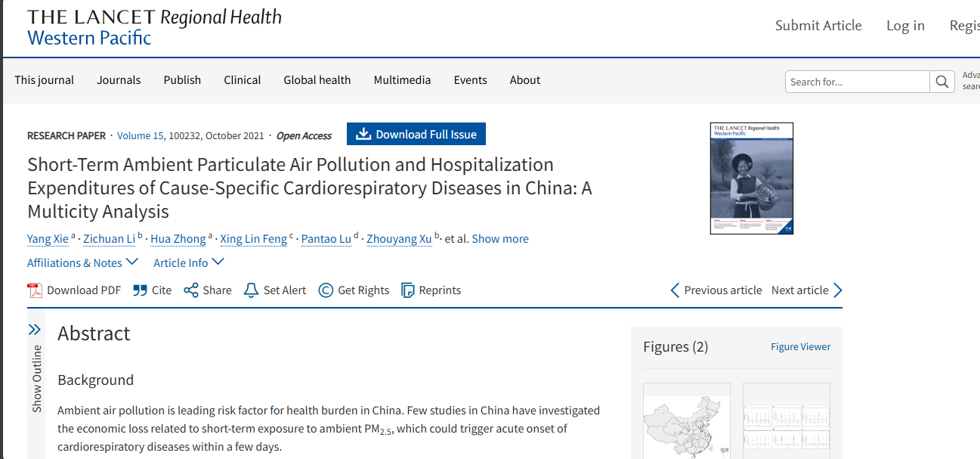Expand the Article Info dropdown
Viewport: 980px width, 459px height.
[x=188, y=262]
